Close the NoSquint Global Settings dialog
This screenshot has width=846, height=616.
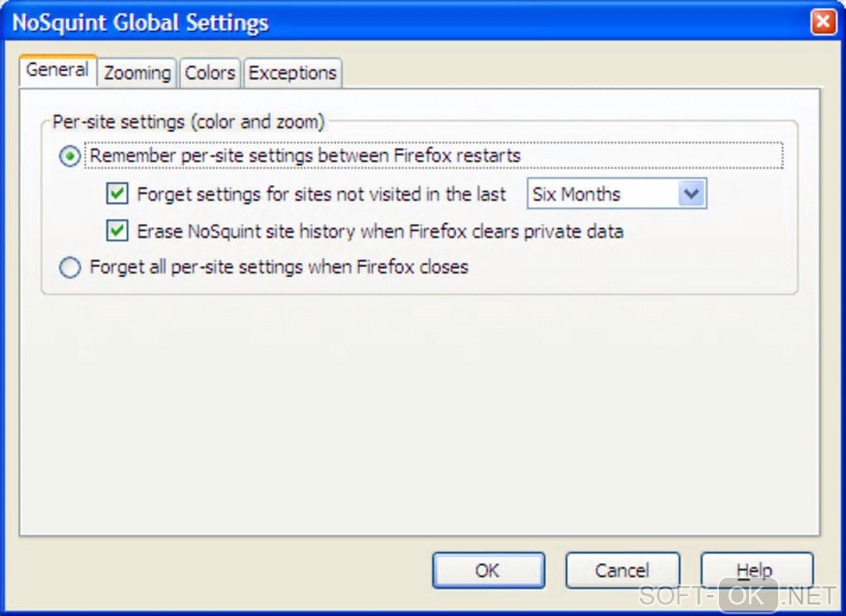tap(824, 22)
